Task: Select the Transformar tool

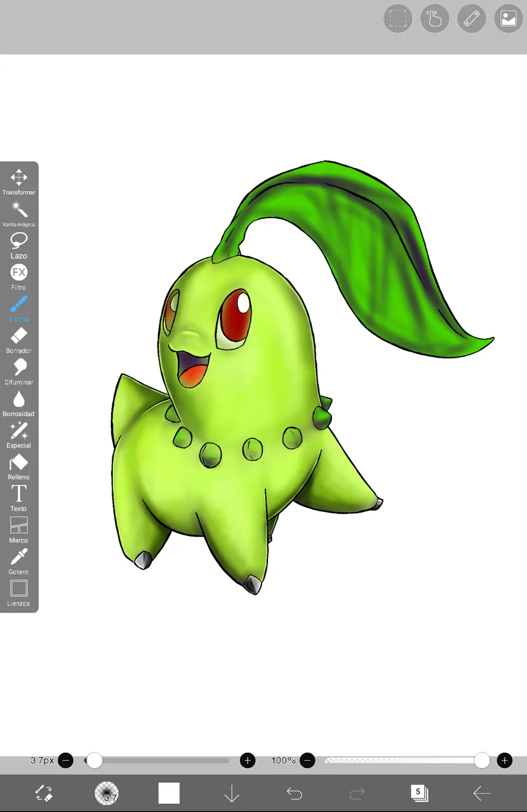Action: [x=19, y=181]
